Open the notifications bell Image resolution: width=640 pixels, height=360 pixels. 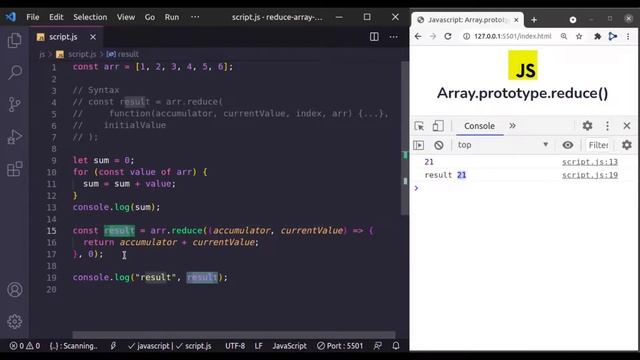(396, 346)
